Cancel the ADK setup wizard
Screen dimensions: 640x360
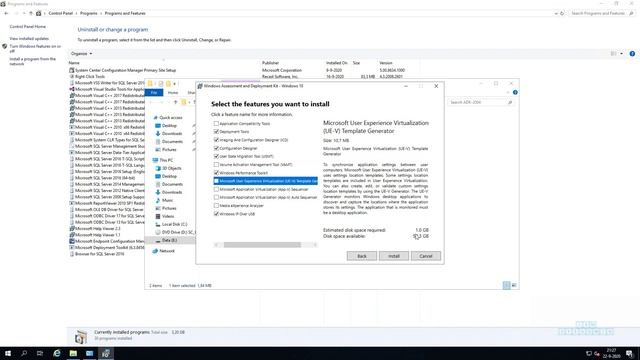click(425, 256)
